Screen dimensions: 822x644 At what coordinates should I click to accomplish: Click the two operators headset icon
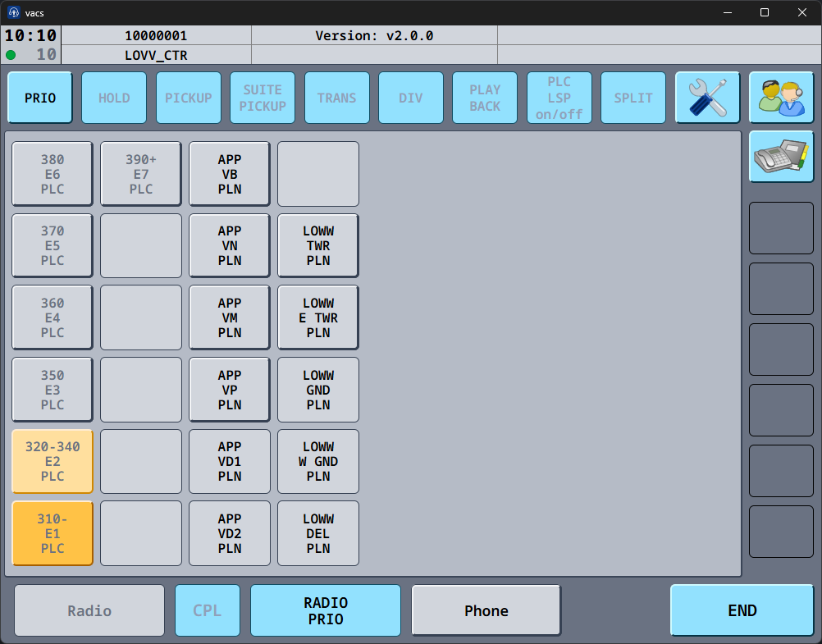click(x=781, y=98)
